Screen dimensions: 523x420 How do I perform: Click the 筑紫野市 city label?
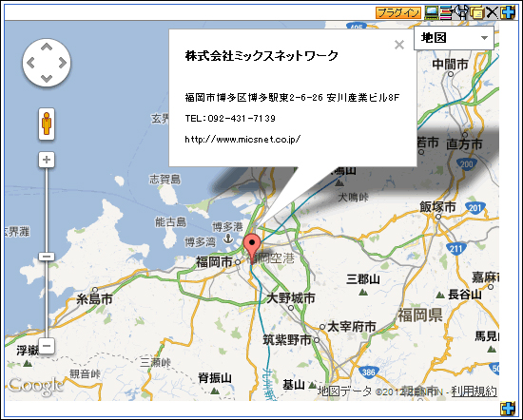pos(287,340)
